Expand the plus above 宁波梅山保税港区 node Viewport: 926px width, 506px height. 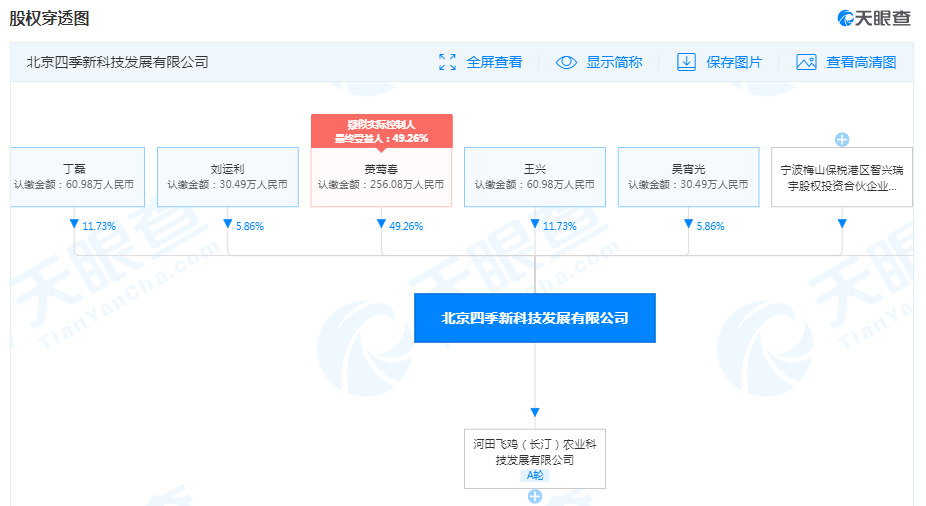point(842,139)
